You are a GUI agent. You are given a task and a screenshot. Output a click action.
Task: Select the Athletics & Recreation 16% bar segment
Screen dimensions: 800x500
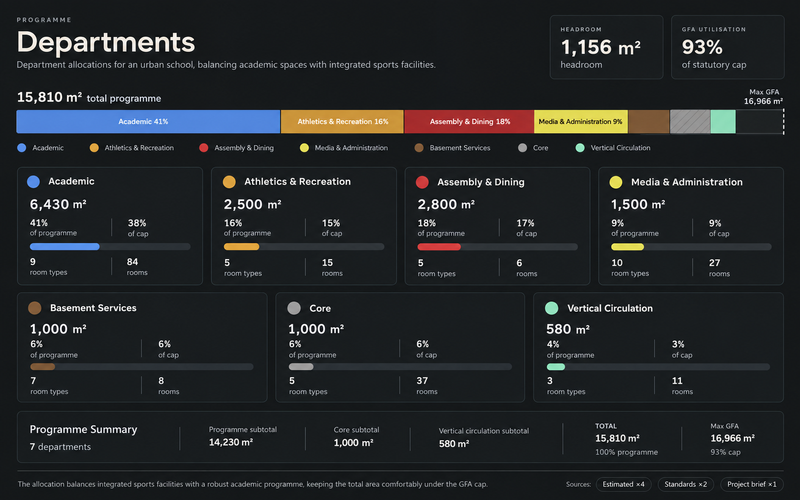(342, 121)
